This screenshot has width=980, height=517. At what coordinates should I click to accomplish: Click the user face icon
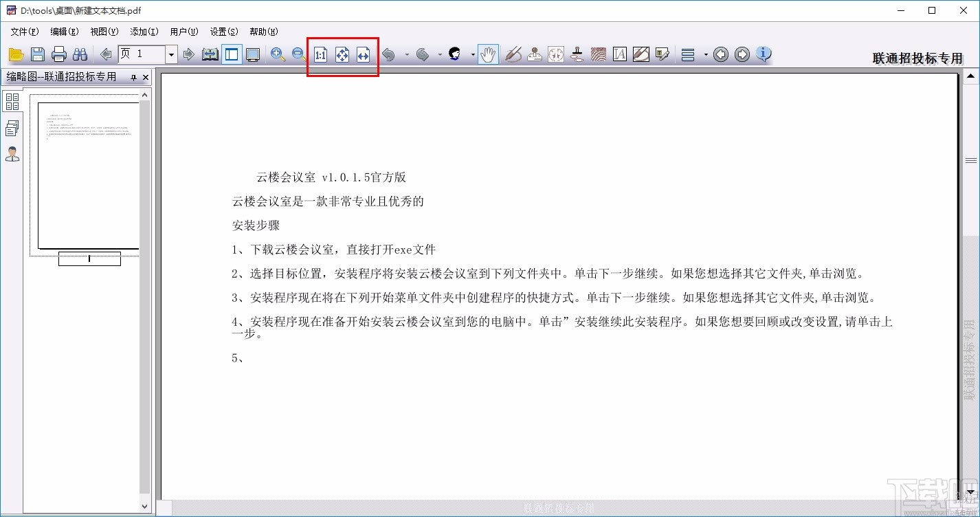(455, 54)
